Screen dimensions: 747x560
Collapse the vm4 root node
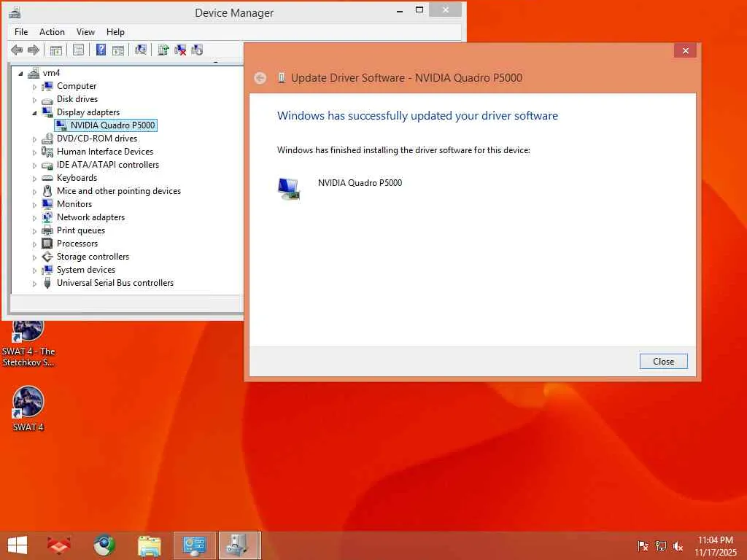coord(20,74)
